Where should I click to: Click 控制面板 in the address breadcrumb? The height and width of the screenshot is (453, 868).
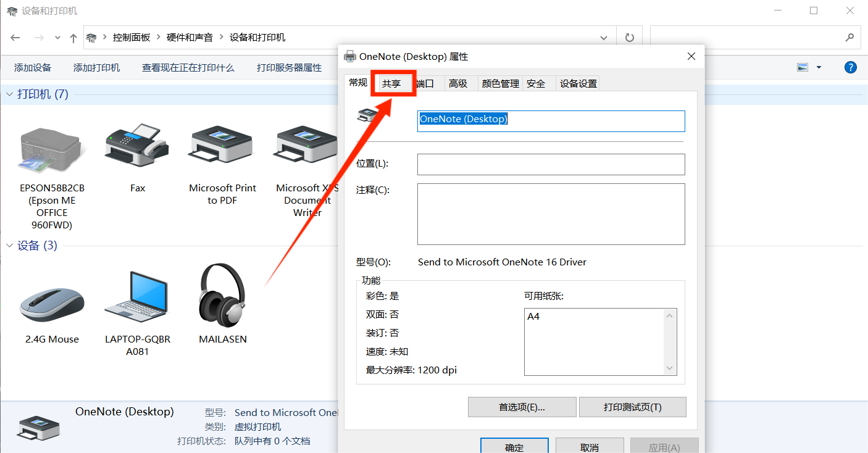point(131,38)
